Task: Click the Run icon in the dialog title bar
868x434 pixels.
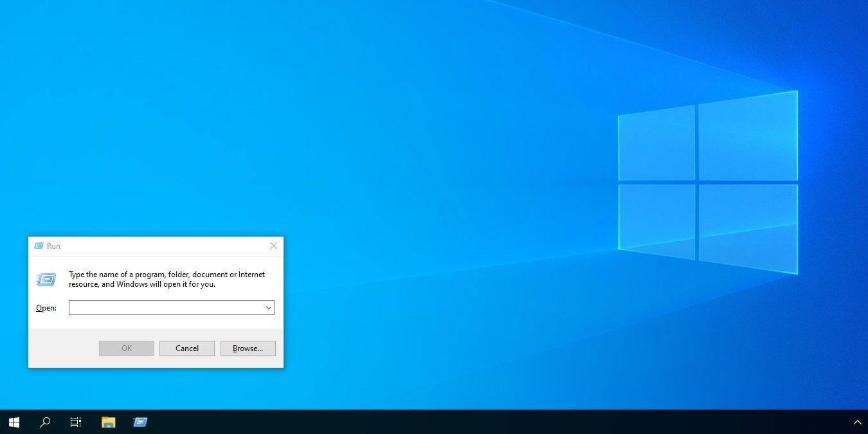Action: [39, 246]
